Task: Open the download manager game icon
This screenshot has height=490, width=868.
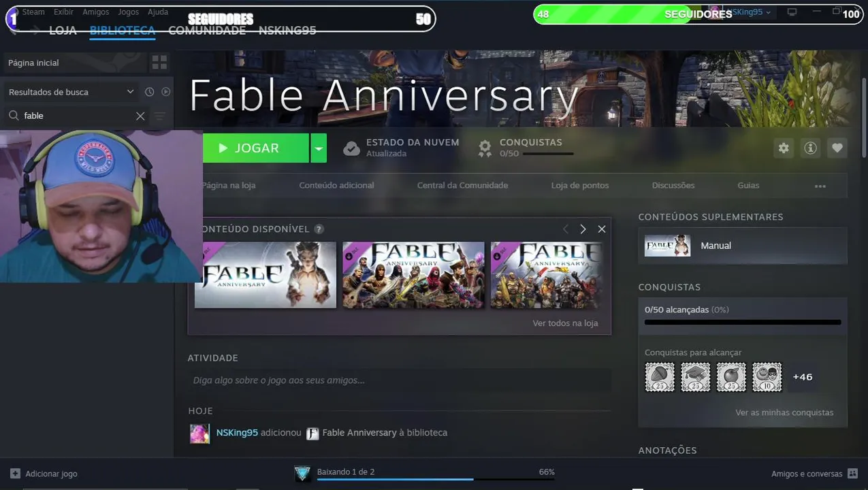Action: click(302, 474)
